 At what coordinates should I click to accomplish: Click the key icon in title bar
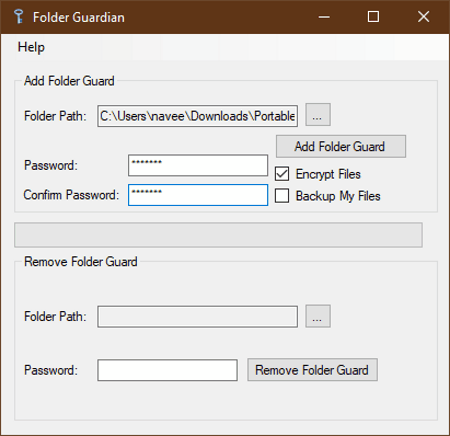[19, 17]
